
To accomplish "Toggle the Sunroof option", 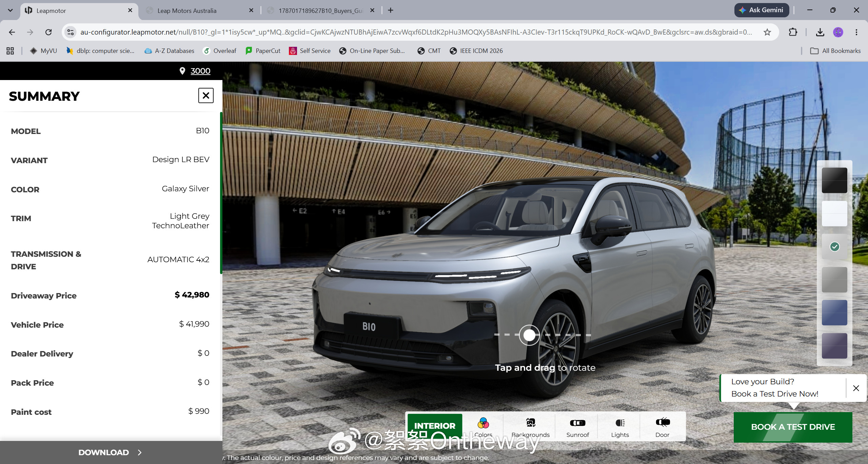I will coord(577,427).
